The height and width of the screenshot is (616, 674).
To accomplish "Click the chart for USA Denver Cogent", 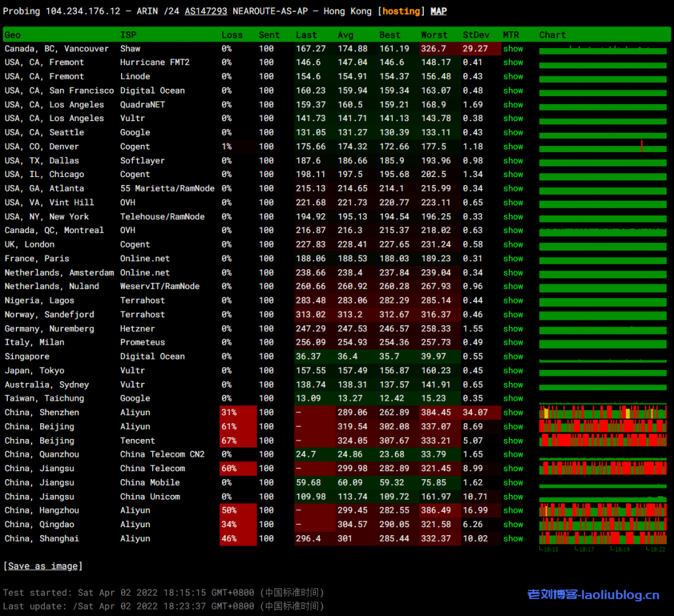I will point(602,147).
